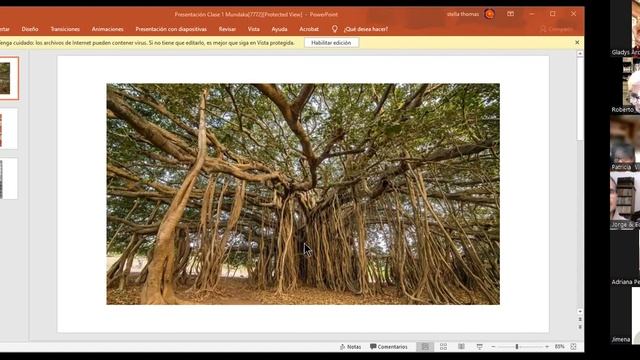This screenshot has height=360, width=640.
Task: Switch to Reading view icon
Action: click(x=461, y=347)
